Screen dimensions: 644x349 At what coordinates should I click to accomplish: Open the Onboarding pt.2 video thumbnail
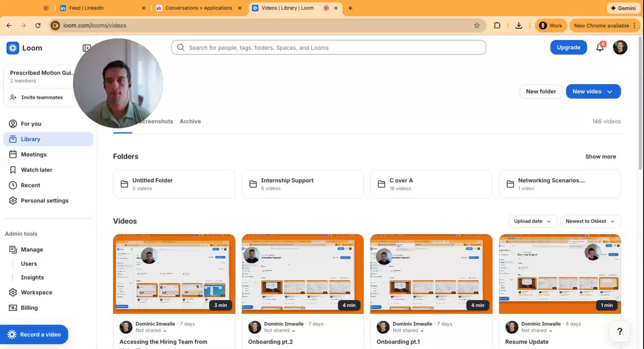point(303,274)
